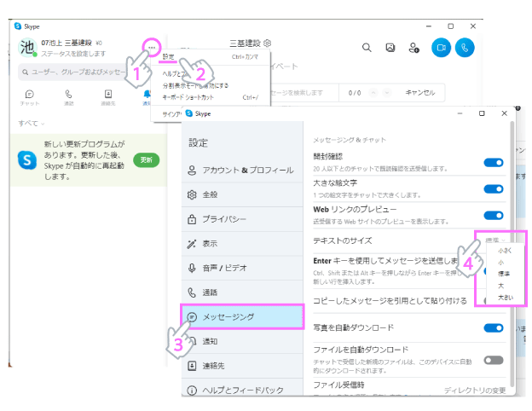532x411 pixels.
Task: Click next search result arrow
Action: click(x=387, y=93)
